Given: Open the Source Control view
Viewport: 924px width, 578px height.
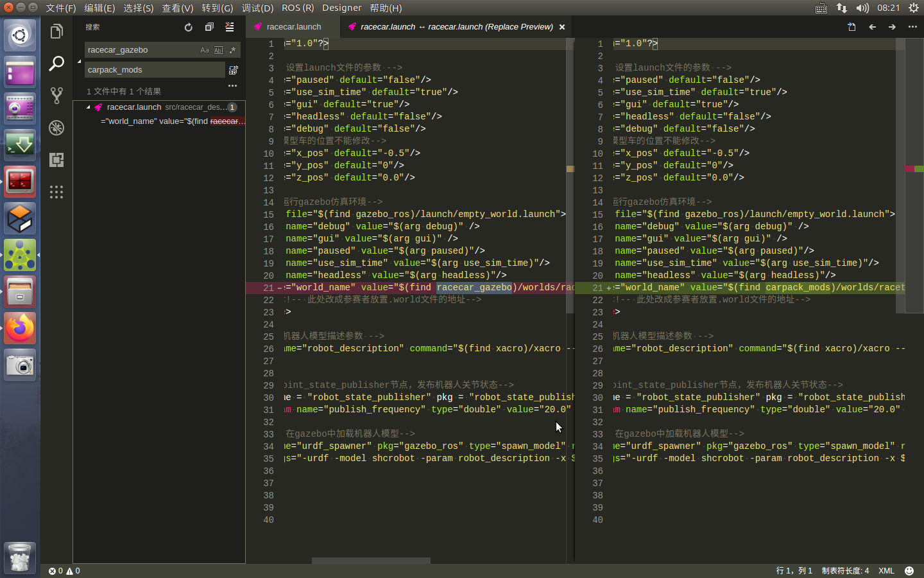Looking at the screenshot, I should pos(56,96).
